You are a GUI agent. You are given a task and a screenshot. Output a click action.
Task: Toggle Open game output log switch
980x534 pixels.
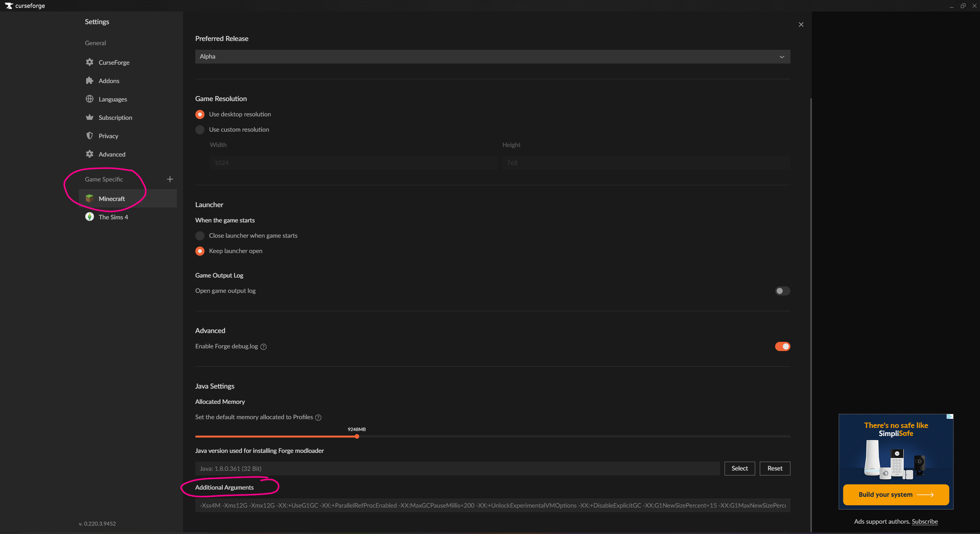pyautogui.click(x=782, y=291)
